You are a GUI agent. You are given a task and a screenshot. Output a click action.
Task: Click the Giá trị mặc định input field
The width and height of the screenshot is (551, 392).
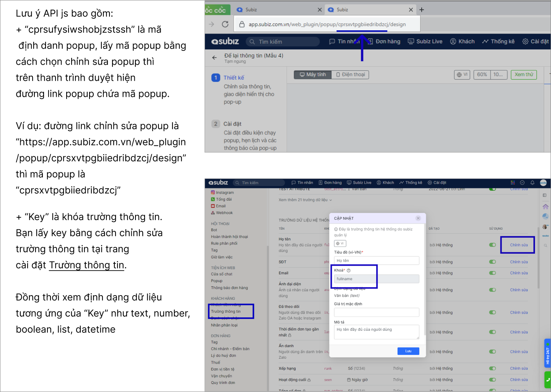point(377,312)
